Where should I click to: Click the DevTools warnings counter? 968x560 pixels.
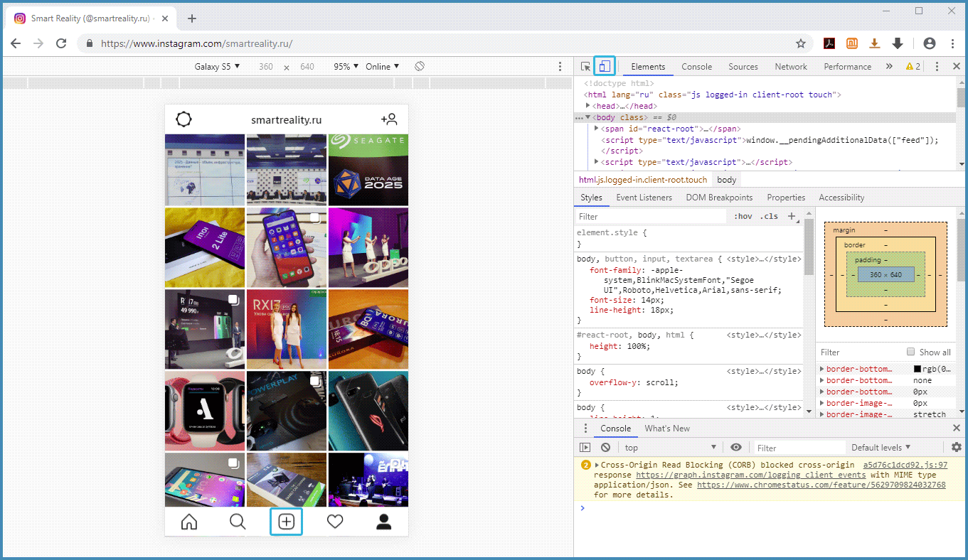913,66
